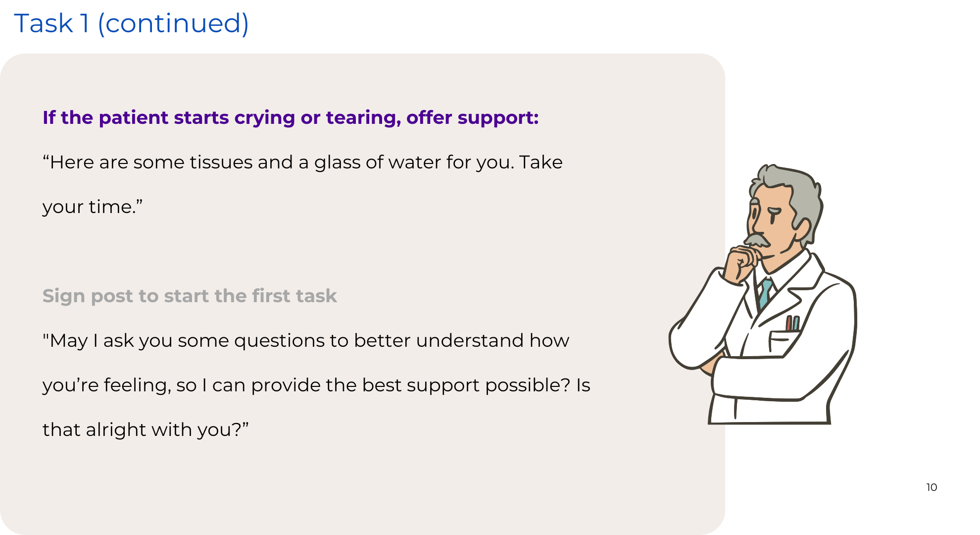Click the line starting "Here are some tissues"
The height and width of the screenshot is (535, 980).
[302, 162]
